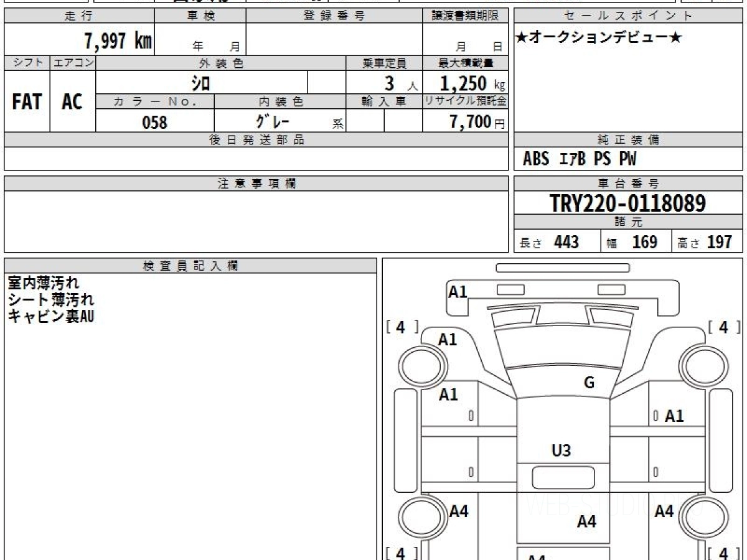Select the height value 高さ 197
747x560 pixels.
[x=705, y=242]
